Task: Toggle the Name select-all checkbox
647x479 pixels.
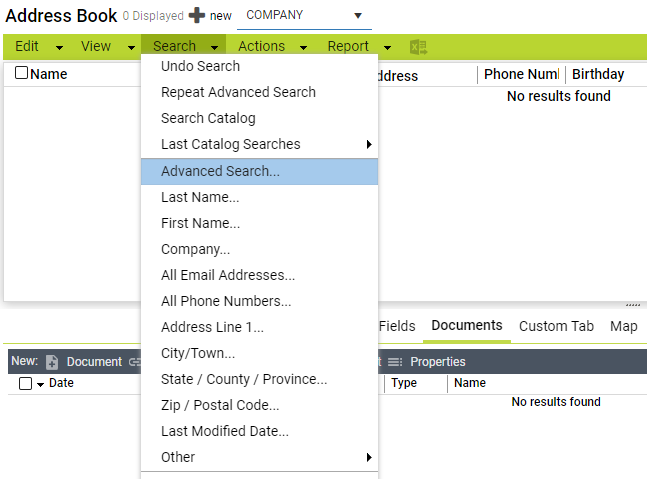Action: 22,73
